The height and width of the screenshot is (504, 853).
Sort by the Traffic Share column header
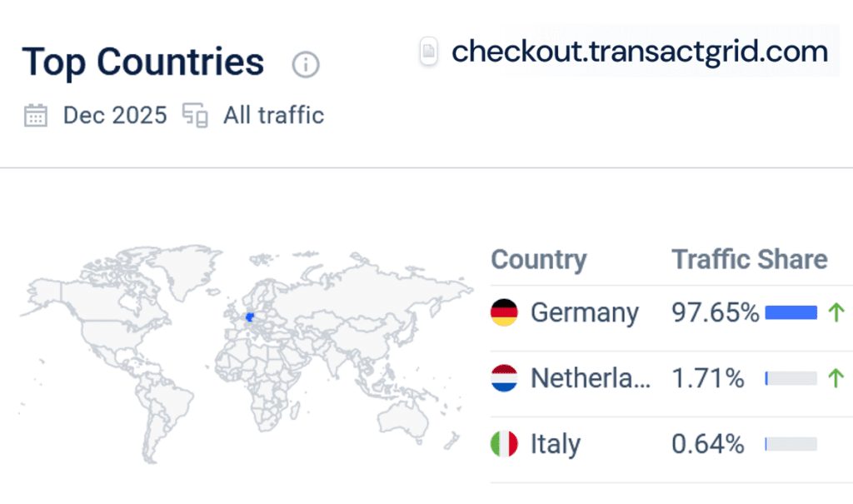(x=750, y=259)
